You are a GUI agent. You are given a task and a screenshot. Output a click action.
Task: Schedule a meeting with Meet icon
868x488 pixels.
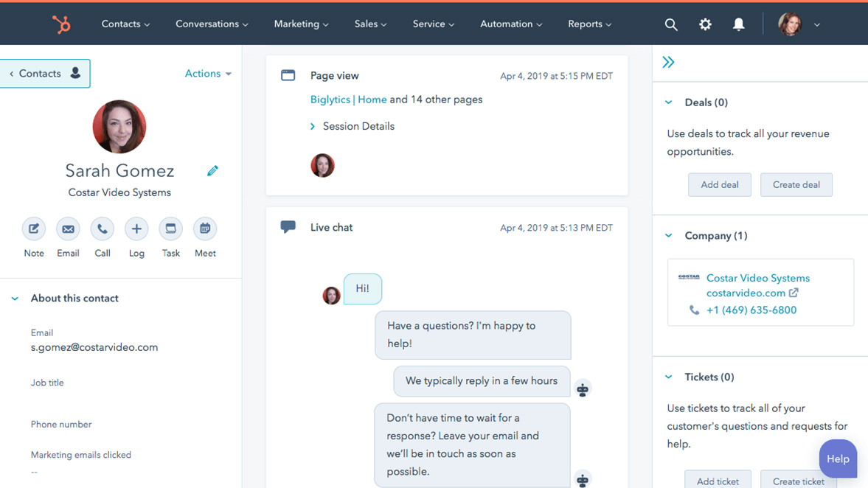[205, 229]
